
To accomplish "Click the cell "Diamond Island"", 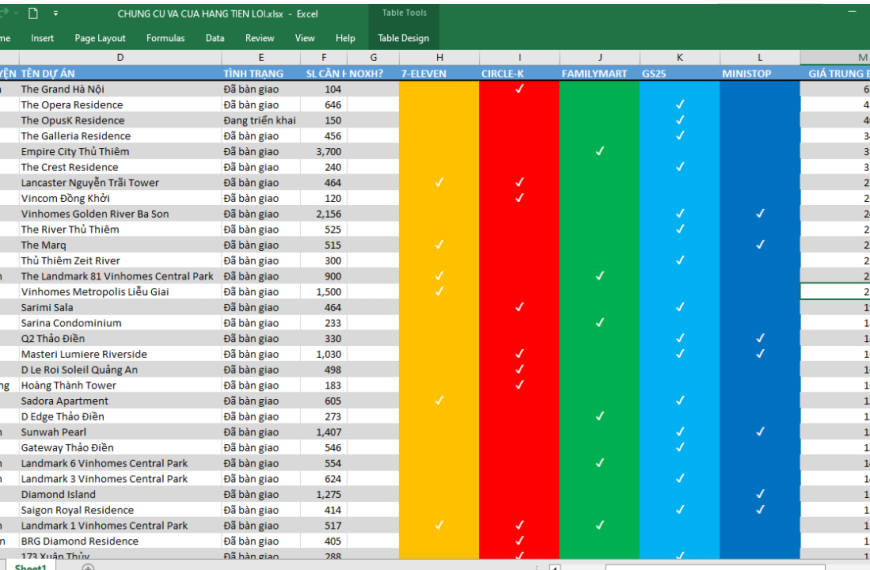I will pos(120,494).
